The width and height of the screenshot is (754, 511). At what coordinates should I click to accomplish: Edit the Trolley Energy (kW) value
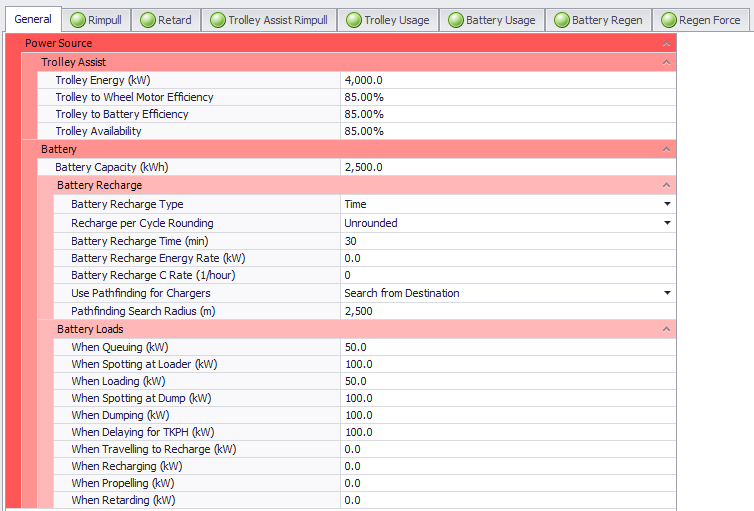(x=505, y=80)
